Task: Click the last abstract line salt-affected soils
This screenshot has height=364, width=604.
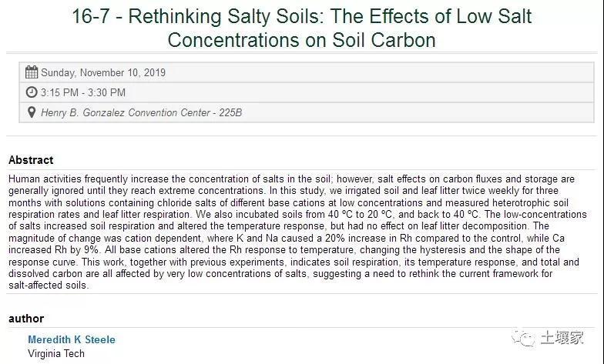Action: pos(49,286)
